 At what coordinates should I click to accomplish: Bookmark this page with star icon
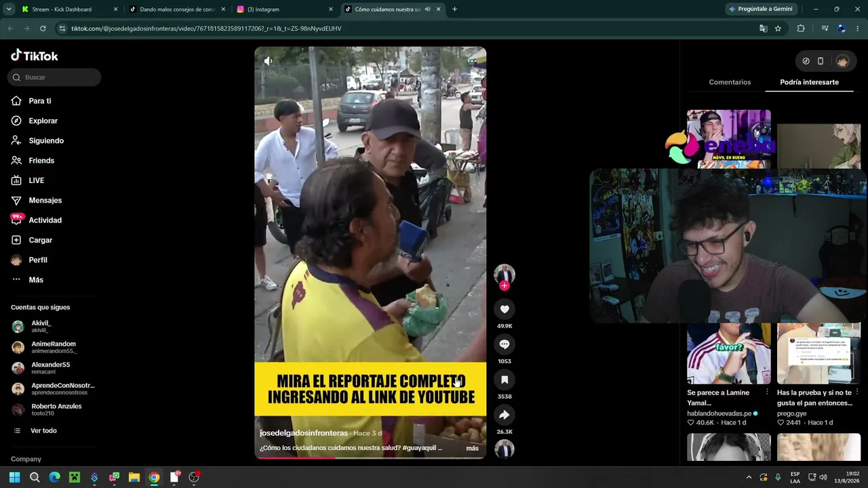pos(778,28)
